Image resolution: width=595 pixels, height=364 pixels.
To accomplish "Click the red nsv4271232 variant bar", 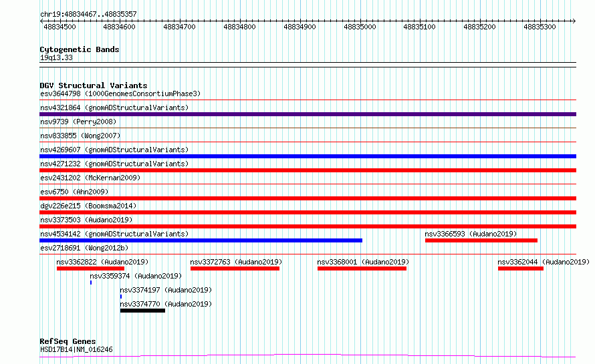I will point(308,170).
